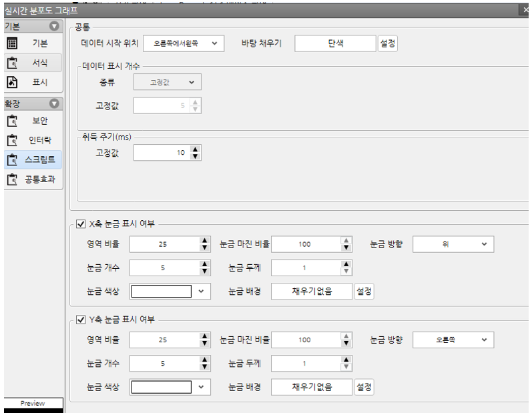
Task: Open the 표시 settings page
Action: tap(33, 82)
